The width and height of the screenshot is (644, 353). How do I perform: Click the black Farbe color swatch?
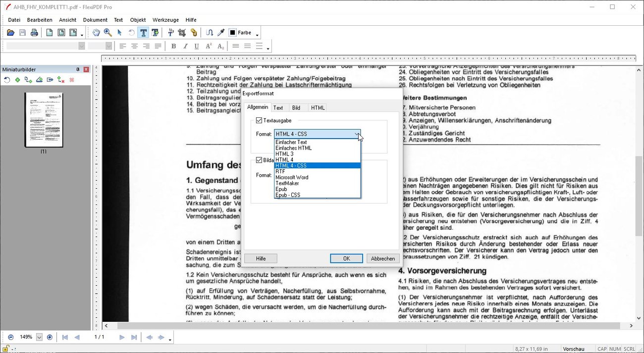pos(233,32)
